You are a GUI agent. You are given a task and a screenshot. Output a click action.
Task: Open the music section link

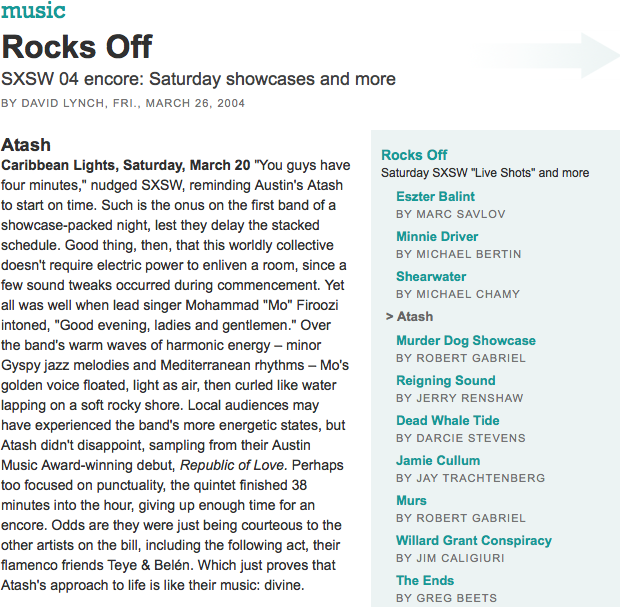coord(33,11)
